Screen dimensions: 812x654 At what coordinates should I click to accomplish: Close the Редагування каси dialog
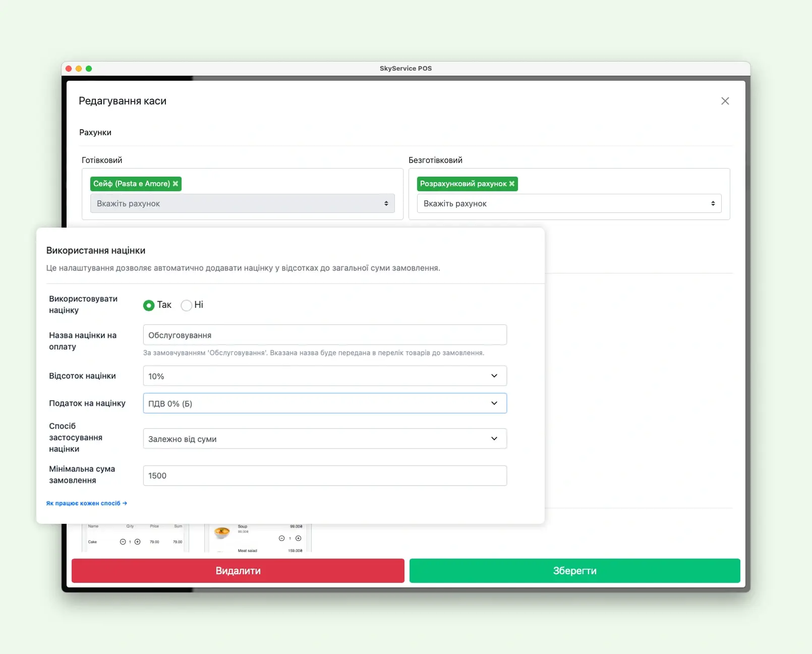pos(725,101)
